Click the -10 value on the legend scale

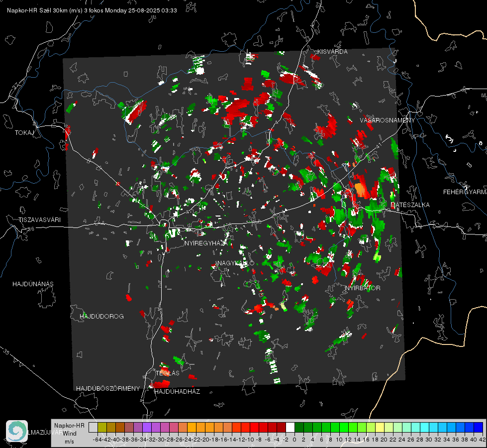(x=250, y=440)
